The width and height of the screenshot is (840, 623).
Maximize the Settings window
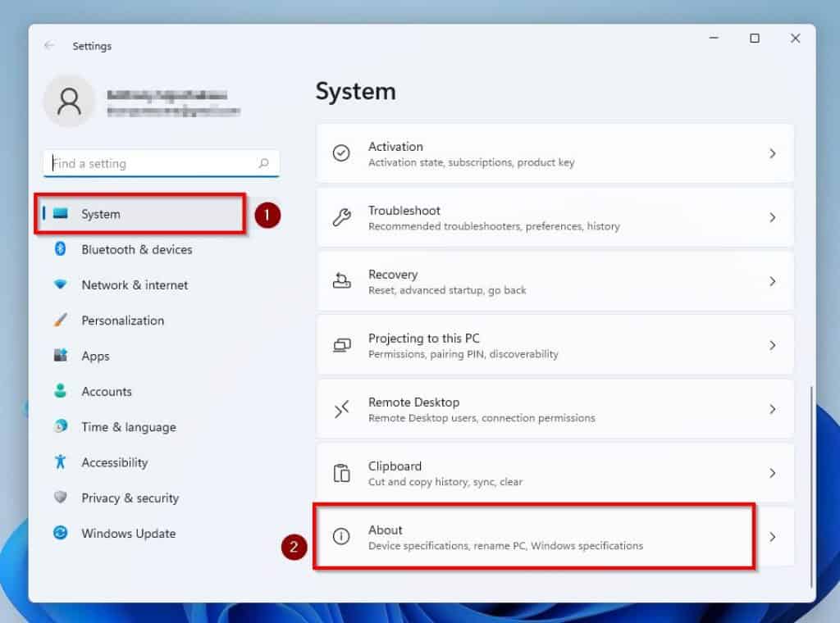[755, 38]
